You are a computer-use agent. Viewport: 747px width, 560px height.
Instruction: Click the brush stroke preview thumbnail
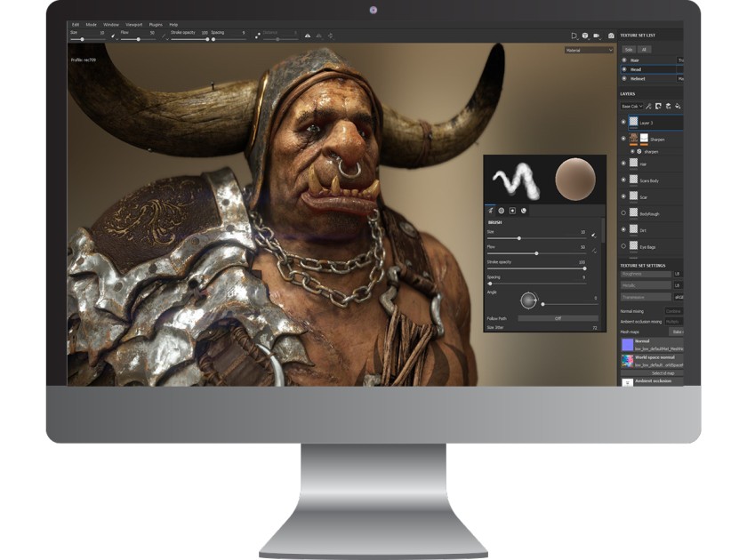pos(516,180)
